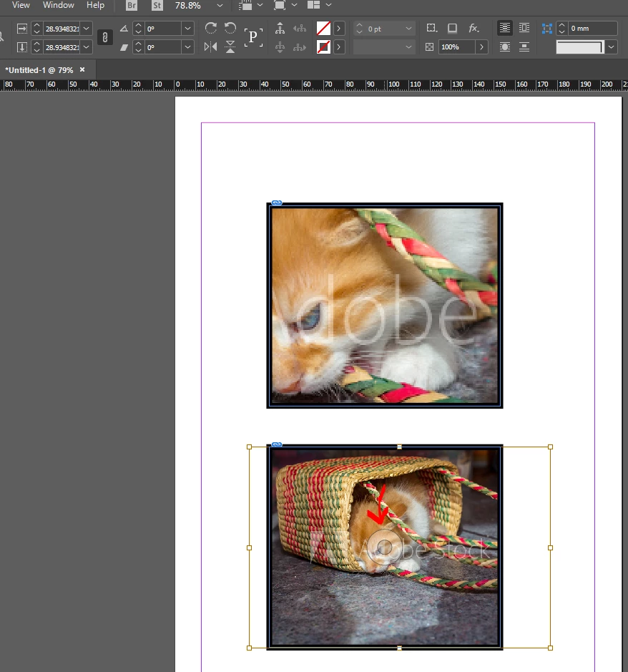Step the 0 mm value
628x672 pixels.
pyautogui.click(x=561, y=29)
